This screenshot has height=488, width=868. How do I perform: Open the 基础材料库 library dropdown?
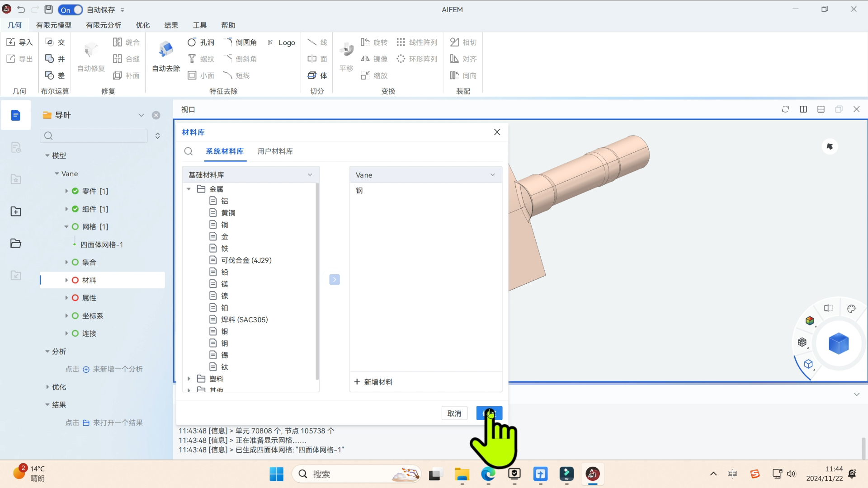[x=250, y=175]
